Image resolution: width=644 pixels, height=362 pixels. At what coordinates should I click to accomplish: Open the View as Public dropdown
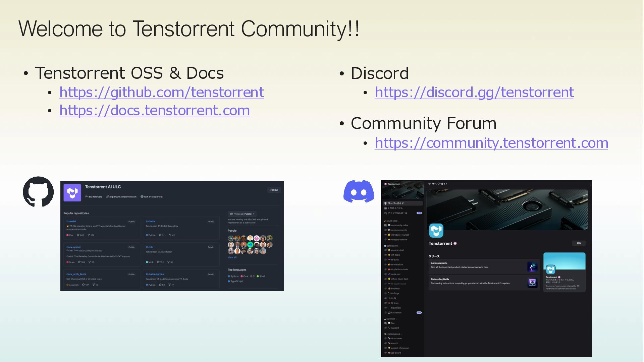pyautogui.click(x=242, y=214)
